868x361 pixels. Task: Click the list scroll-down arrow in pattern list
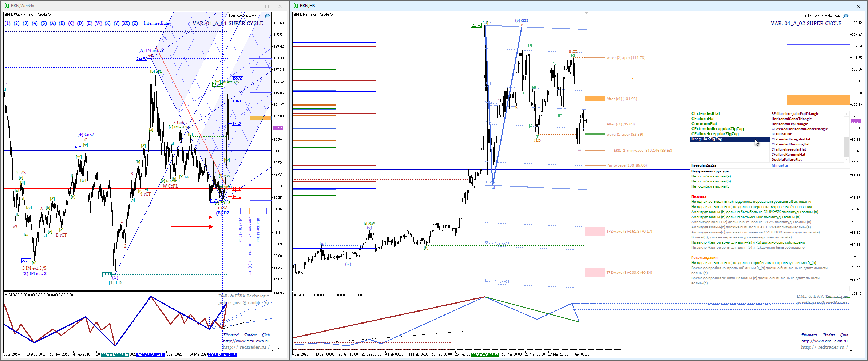click(846, 160)
